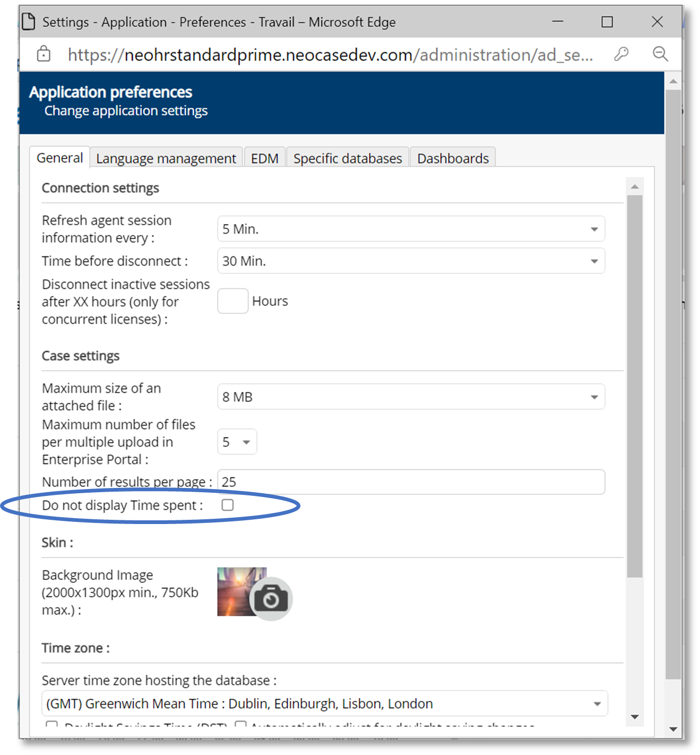Open the EDM tab

(x=264, y=158)
